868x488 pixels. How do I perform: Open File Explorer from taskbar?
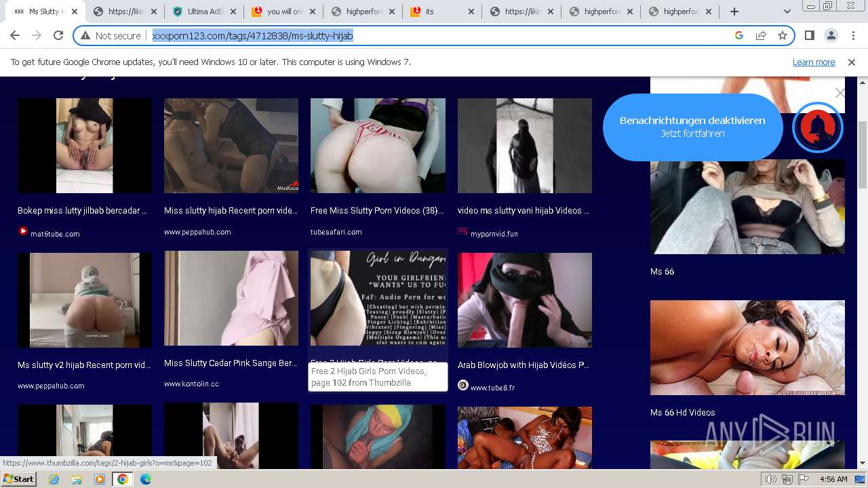77,479
